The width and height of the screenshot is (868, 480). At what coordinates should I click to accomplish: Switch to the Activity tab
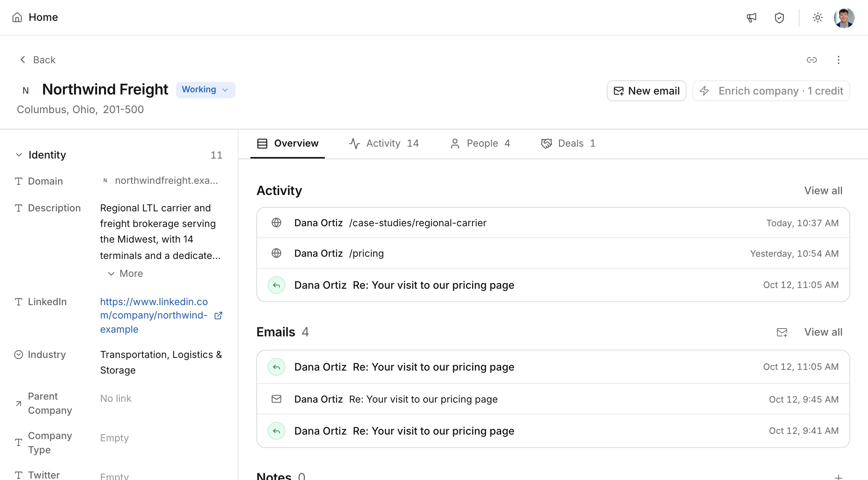tap(384, 144)
